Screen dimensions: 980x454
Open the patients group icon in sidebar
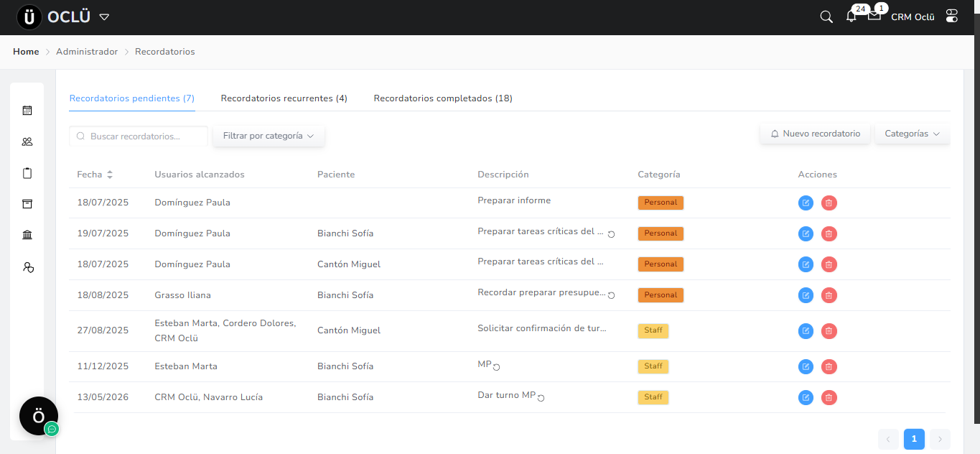[x=27, y=142]
